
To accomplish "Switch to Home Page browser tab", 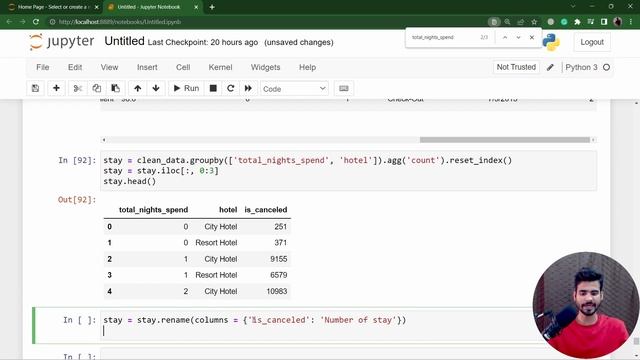I will [52, 7].
